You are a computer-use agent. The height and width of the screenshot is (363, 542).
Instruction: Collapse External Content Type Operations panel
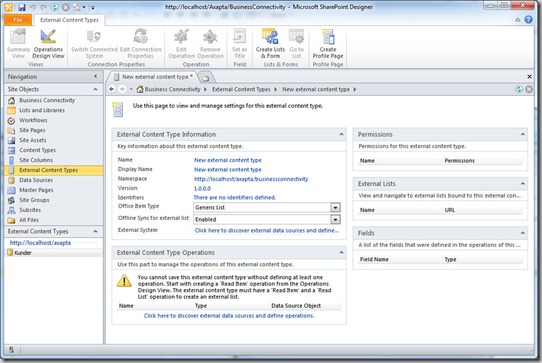pyautogui.click(x=341, y=252)
